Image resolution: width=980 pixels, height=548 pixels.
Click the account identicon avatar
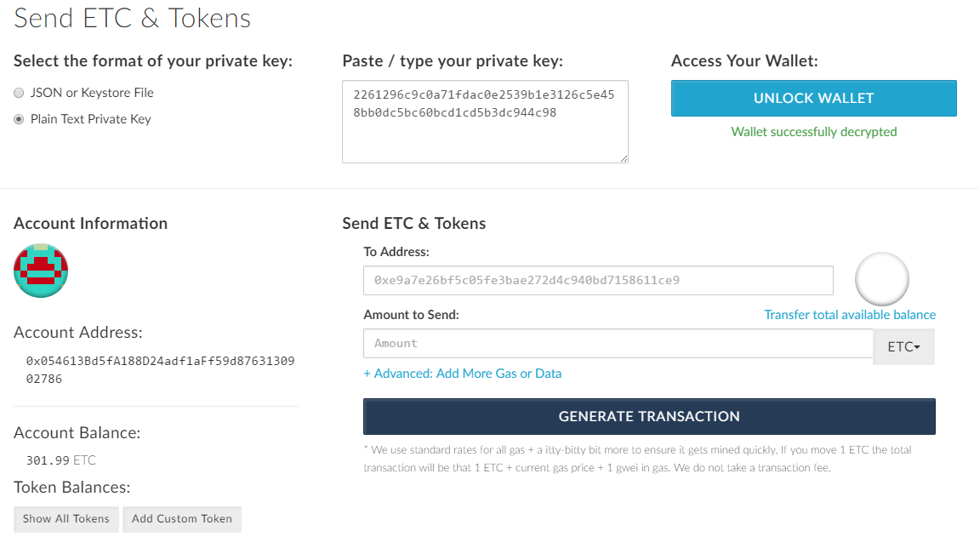click(41, 271)
